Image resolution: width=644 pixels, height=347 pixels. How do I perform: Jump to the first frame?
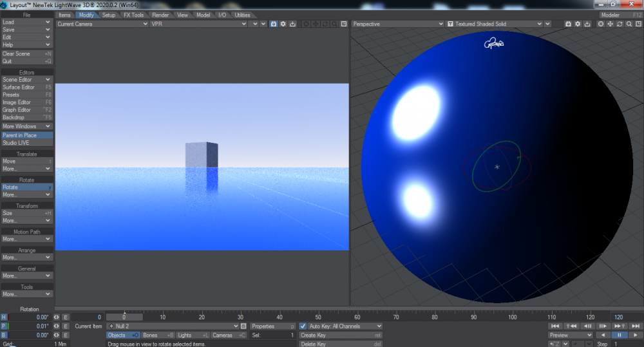click(556, 326)
